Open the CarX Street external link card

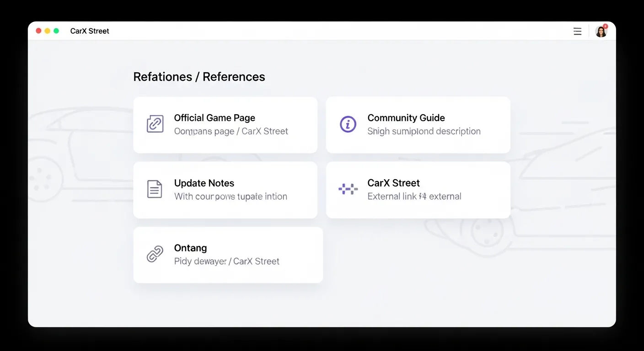click(418, 189)
